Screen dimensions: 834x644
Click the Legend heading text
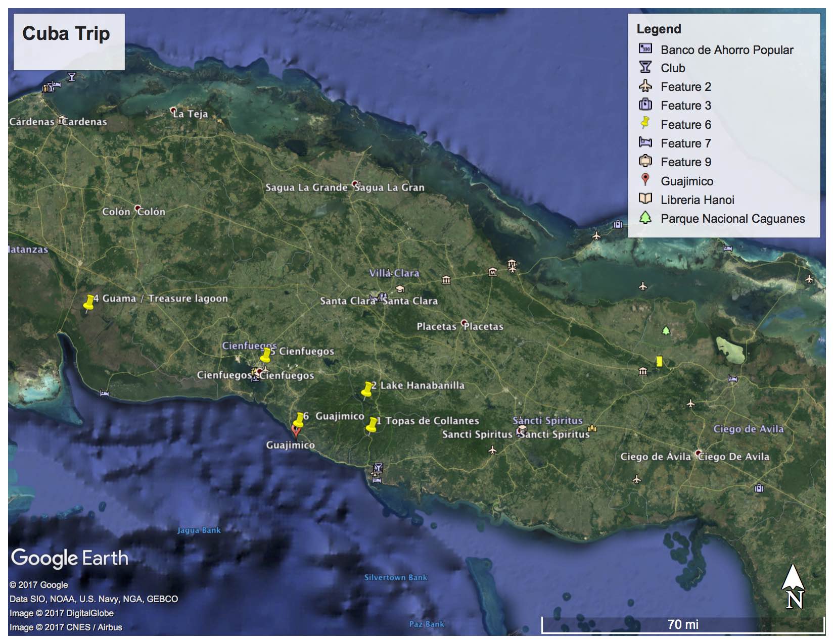(659, 29)
